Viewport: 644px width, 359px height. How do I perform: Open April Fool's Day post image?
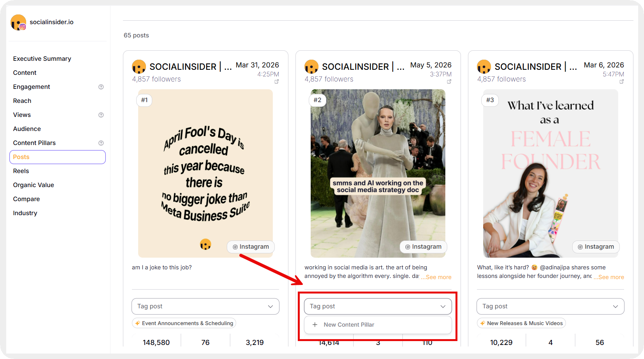205,173
